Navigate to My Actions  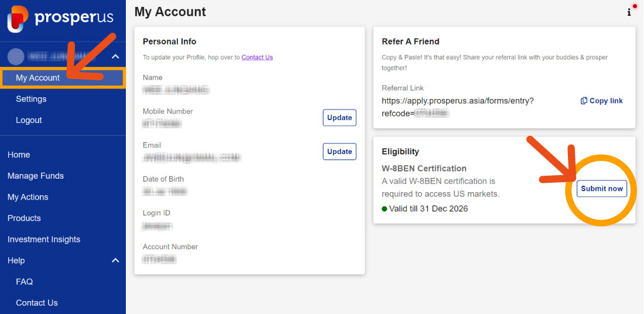pyautogui.click(x=28, y=197)
